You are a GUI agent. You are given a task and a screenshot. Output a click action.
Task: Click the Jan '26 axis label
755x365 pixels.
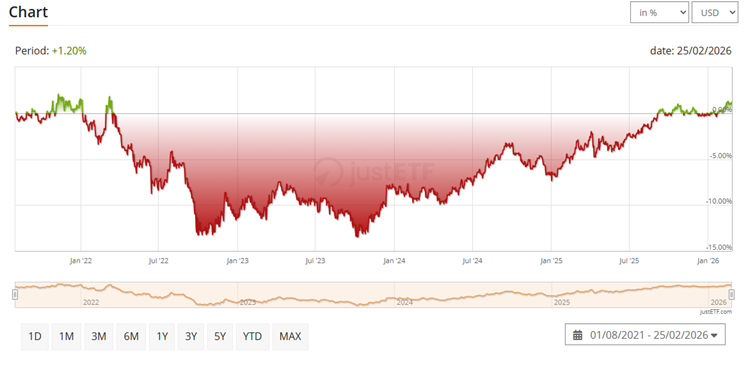(708, 261)
